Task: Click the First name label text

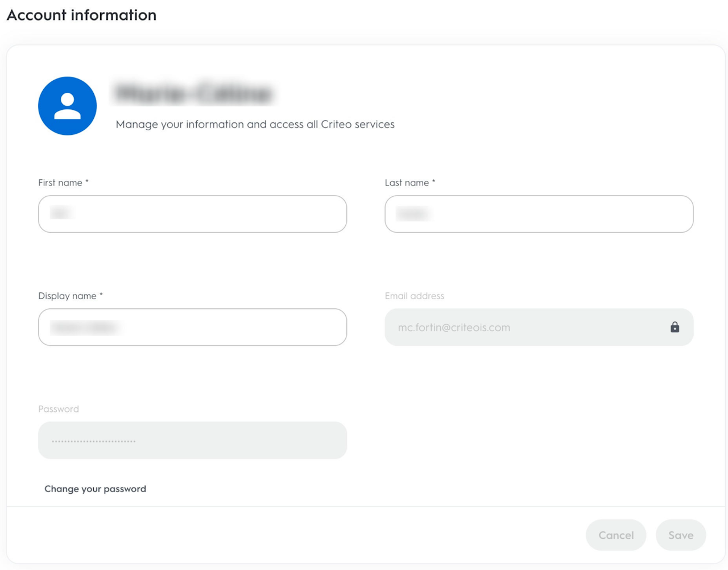Action: (60, 183)
